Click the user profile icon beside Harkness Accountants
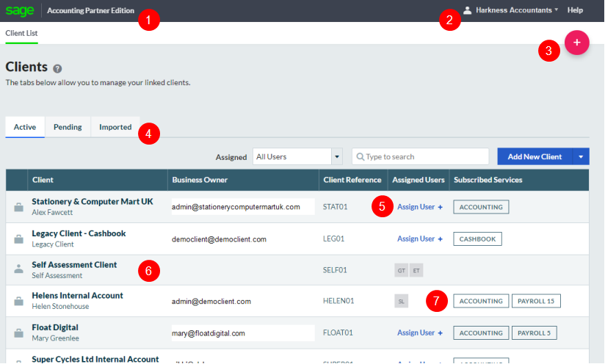Image resolution: width=605 pixels, height=364 pixels. 467,10
